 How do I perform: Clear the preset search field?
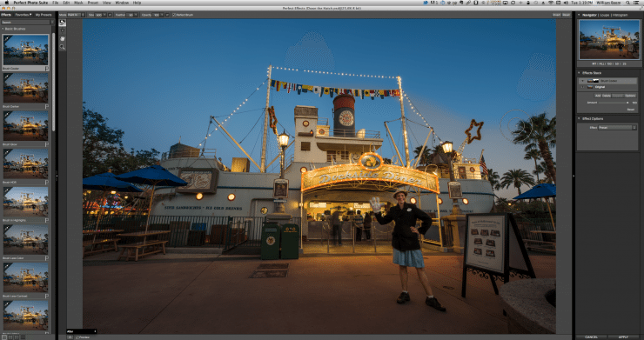pyautogui.click(x=51, y=23)
